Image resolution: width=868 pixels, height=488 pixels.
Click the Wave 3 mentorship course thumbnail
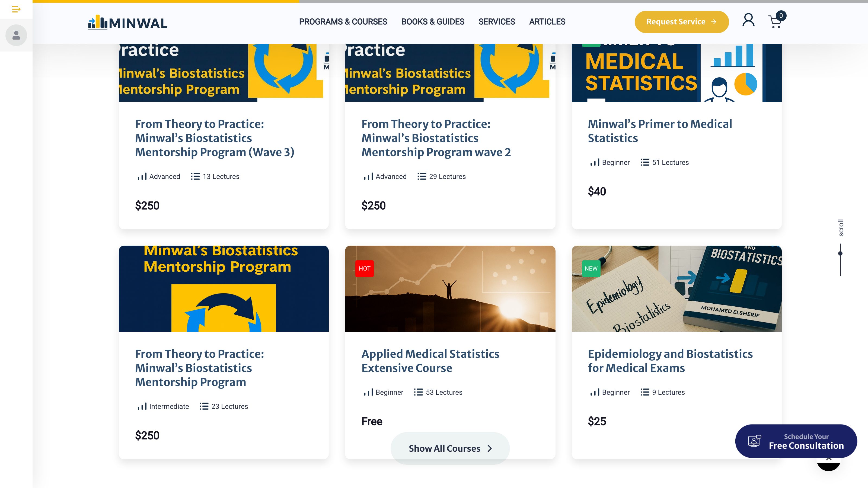click(224, 73)
